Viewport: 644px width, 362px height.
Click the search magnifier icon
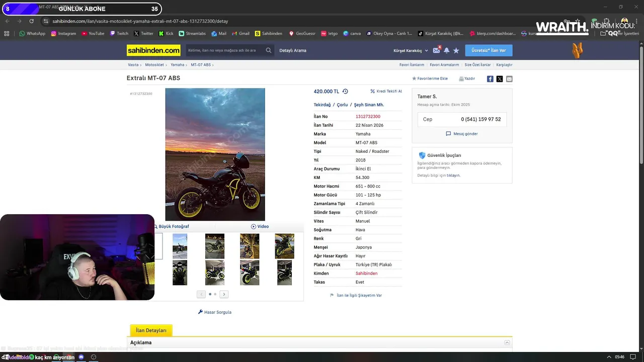(x=269, y=50)
